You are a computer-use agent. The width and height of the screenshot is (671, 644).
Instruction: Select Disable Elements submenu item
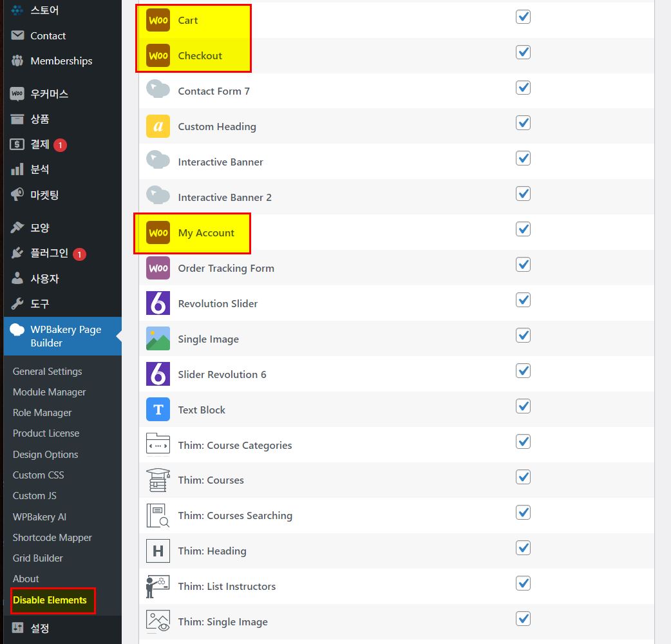50,600
